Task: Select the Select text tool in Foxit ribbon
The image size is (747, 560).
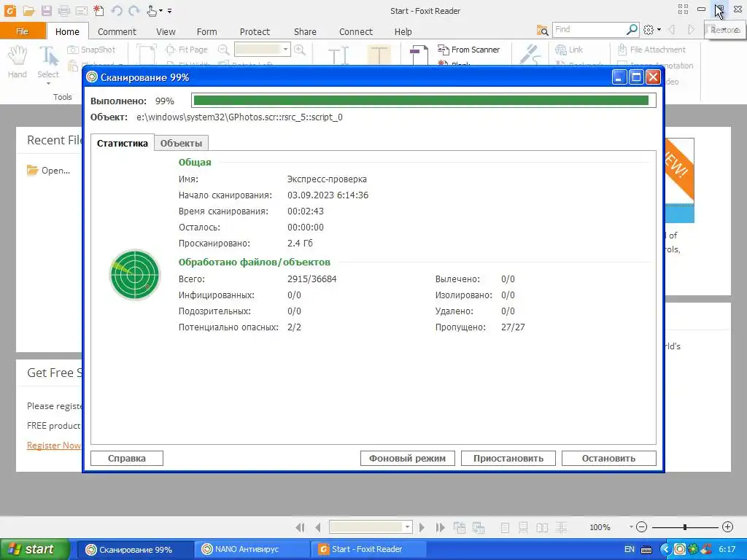Action: pyautogui.click(x=48, y=62)
